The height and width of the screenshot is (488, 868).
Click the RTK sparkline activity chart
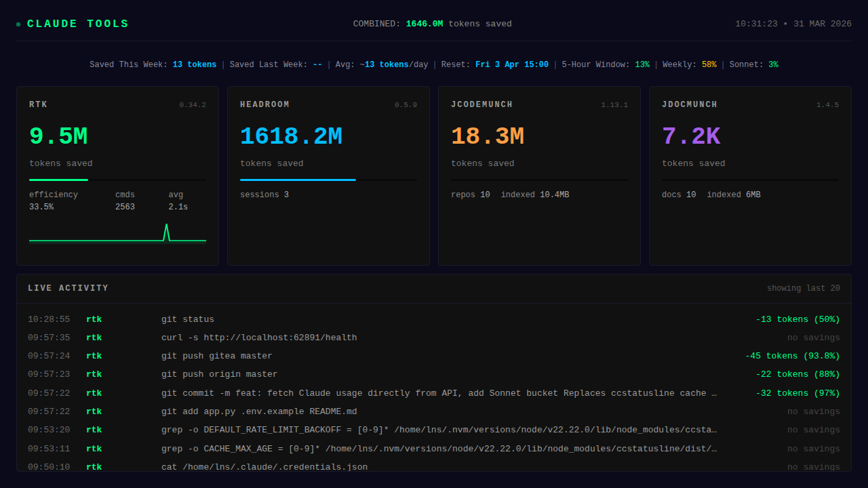point(117,232)
